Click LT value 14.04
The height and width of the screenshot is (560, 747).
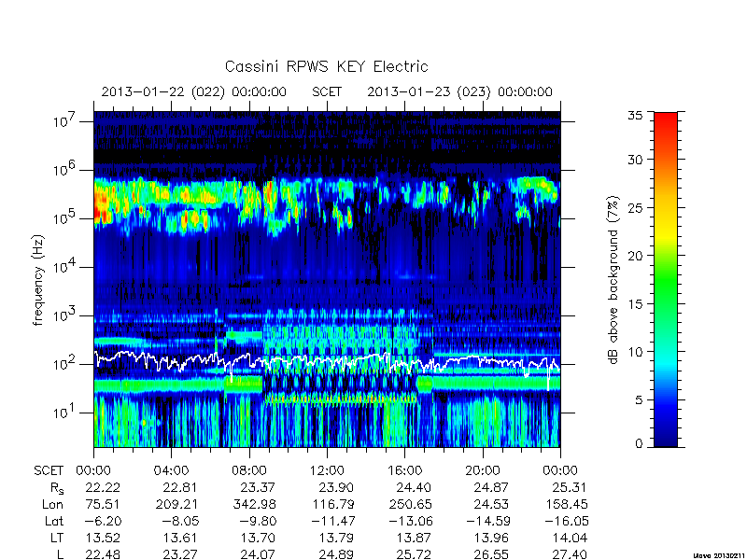tap(570, 538)
